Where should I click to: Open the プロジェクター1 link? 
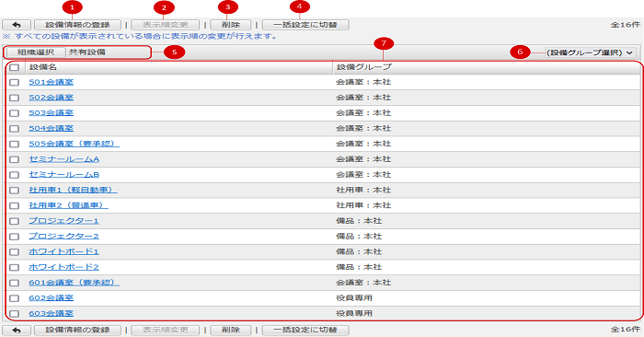pyautogui.click(x=63, y=221)
